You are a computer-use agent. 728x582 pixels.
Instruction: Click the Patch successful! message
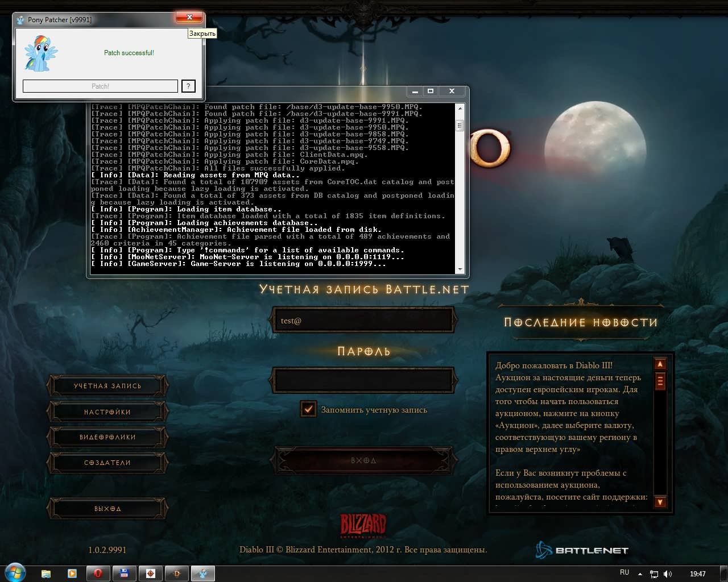pos(129,53)
